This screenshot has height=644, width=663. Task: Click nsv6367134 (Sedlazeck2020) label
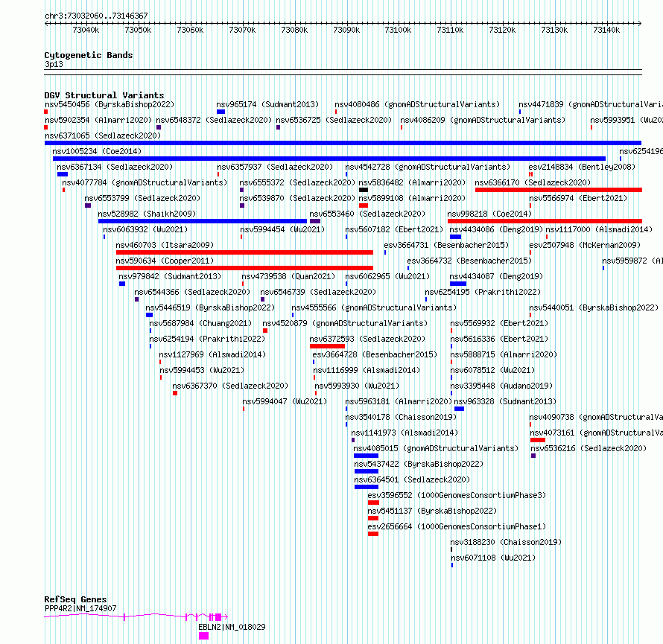[115, 167]
